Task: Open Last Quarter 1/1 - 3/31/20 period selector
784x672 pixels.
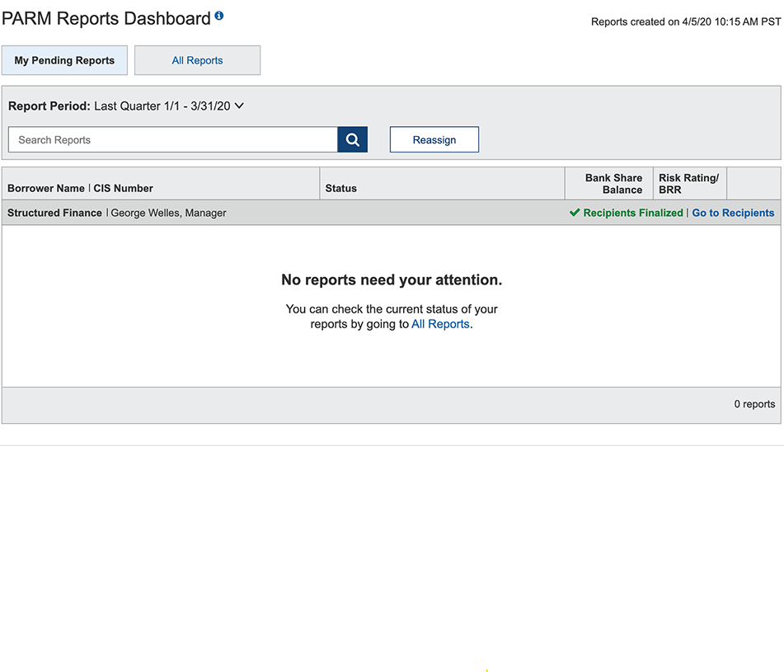Action: coord(162,106)
